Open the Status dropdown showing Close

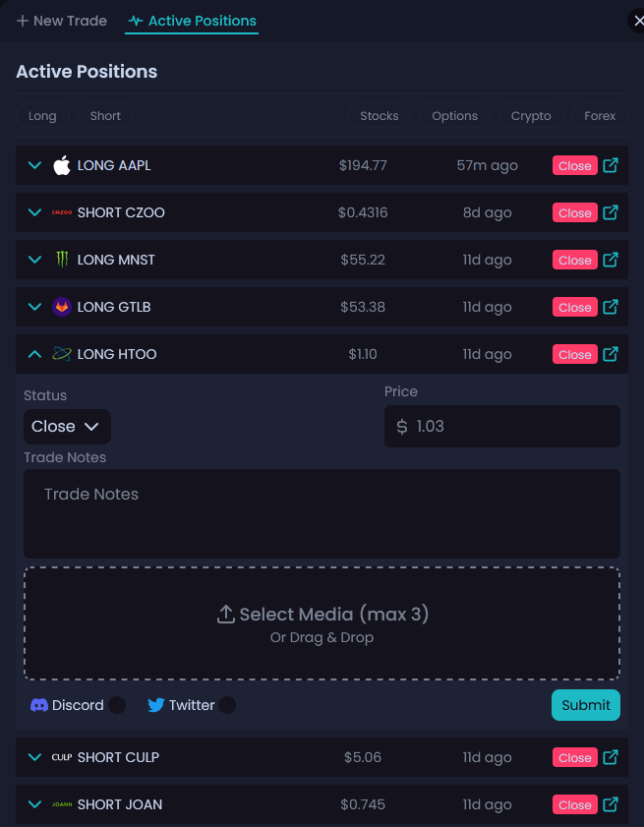[x=67, y=427]
